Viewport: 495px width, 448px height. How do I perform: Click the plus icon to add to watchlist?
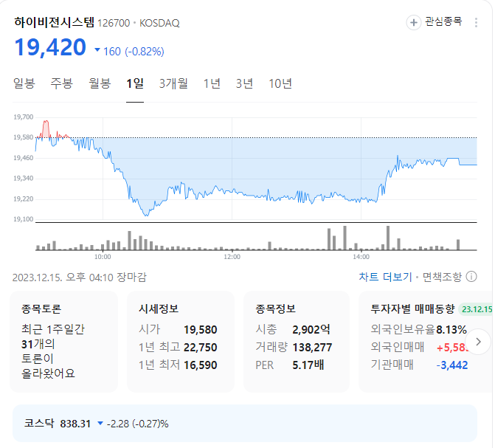point(413,22)
